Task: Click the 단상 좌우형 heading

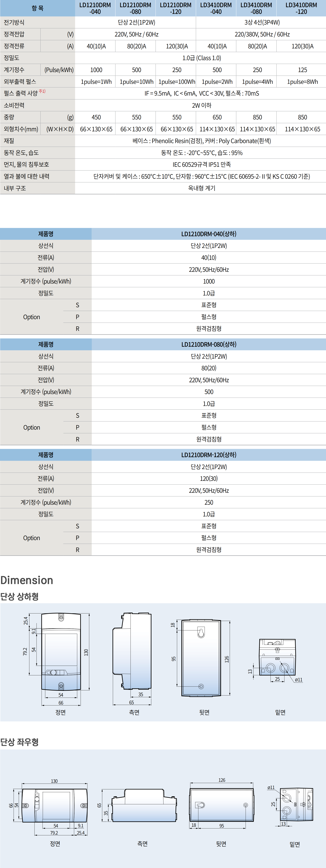Action: tap(19, 742)
